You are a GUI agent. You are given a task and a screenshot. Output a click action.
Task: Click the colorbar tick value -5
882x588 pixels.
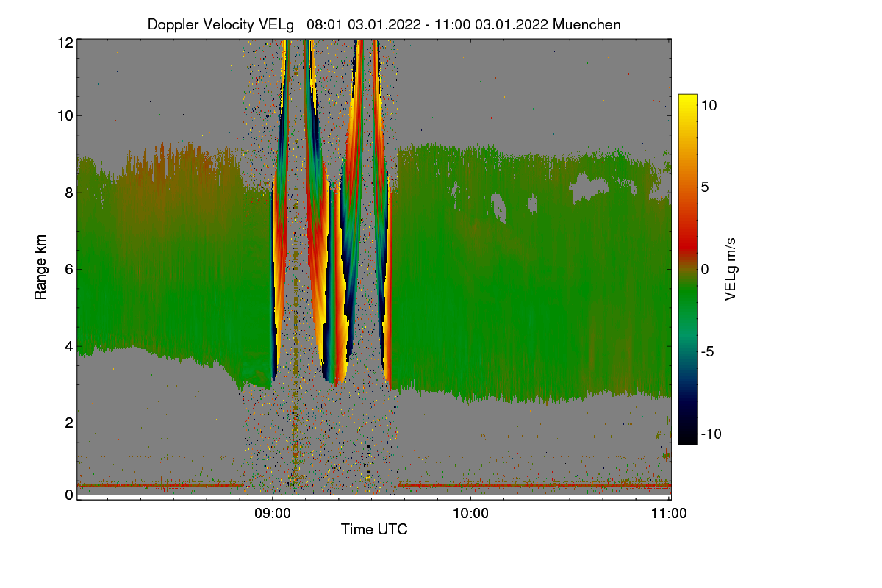[x=707, y=351]
